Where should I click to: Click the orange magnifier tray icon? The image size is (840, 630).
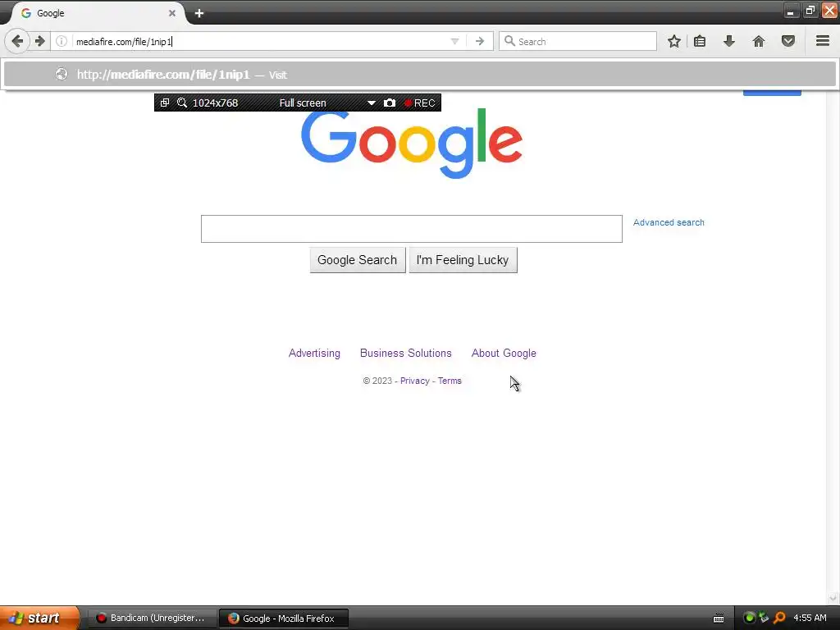coord(779,618)
